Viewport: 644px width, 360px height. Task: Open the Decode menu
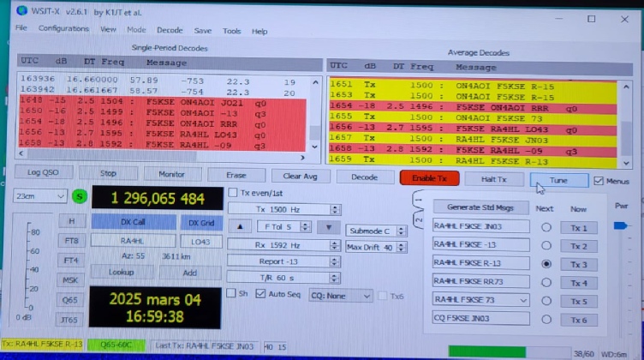click(x=169, y=30)
